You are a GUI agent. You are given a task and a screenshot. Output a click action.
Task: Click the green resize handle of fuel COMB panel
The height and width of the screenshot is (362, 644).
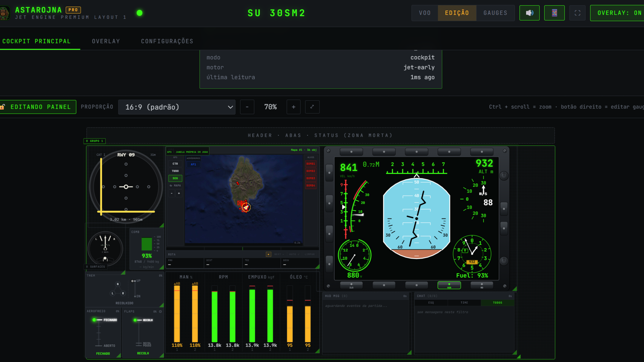click(x=162, y=267)
